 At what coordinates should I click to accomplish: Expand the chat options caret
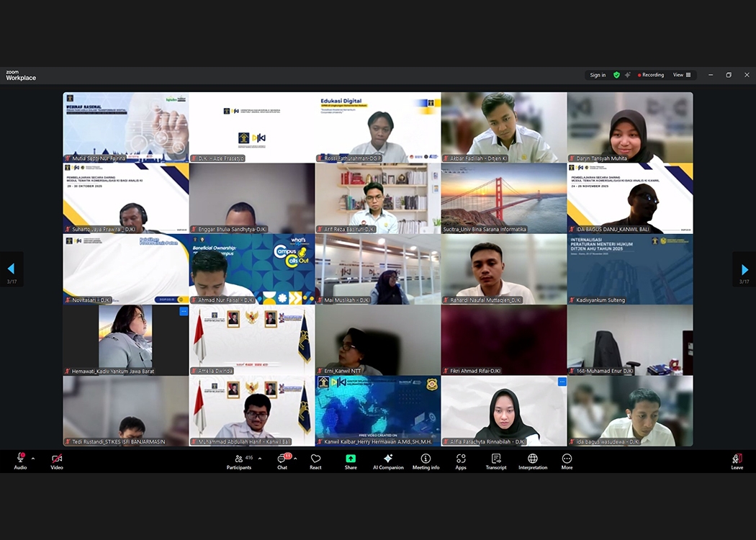[295, 459]
